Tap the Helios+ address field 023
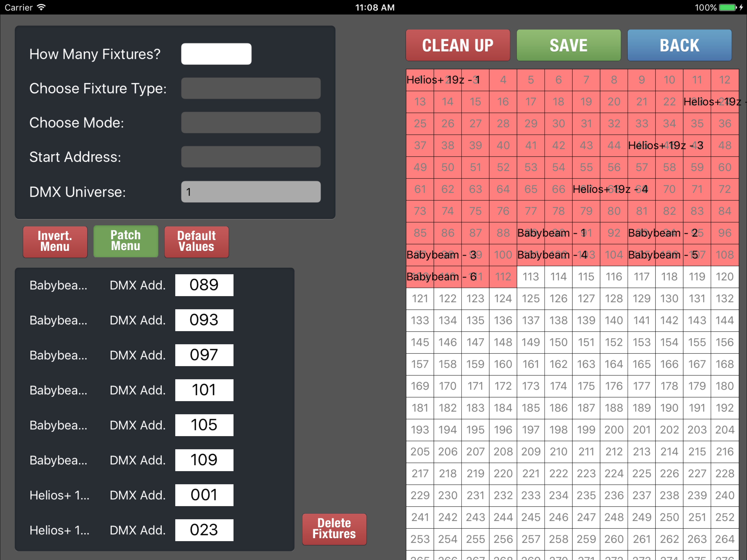The width and height of the screenshot is (747, 560). click(204, 530)
